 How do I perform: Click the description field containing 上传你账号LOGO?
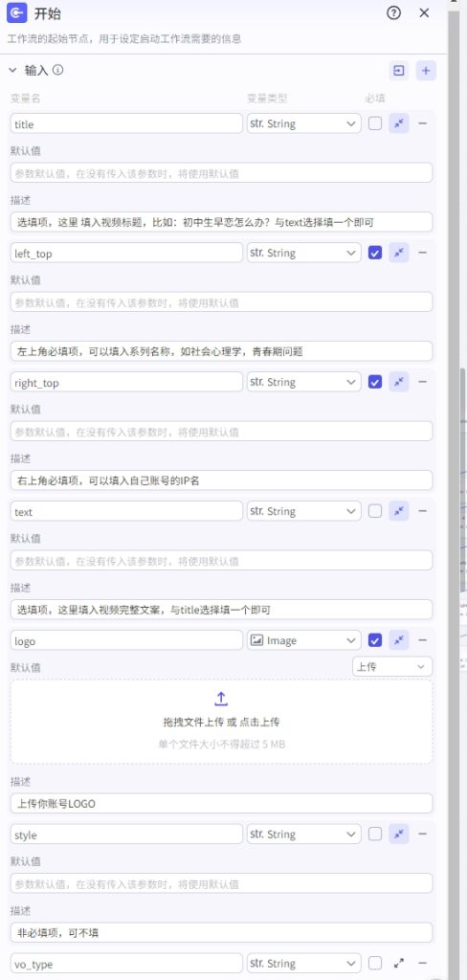[x=221, y=803]
